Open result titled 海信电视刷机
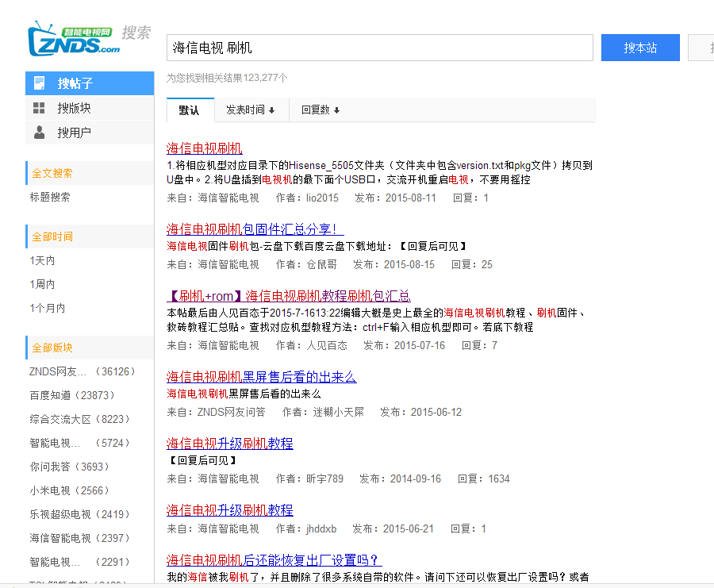Image resolution: width=714 pixels, height=588 pixels. pos(205,148)
